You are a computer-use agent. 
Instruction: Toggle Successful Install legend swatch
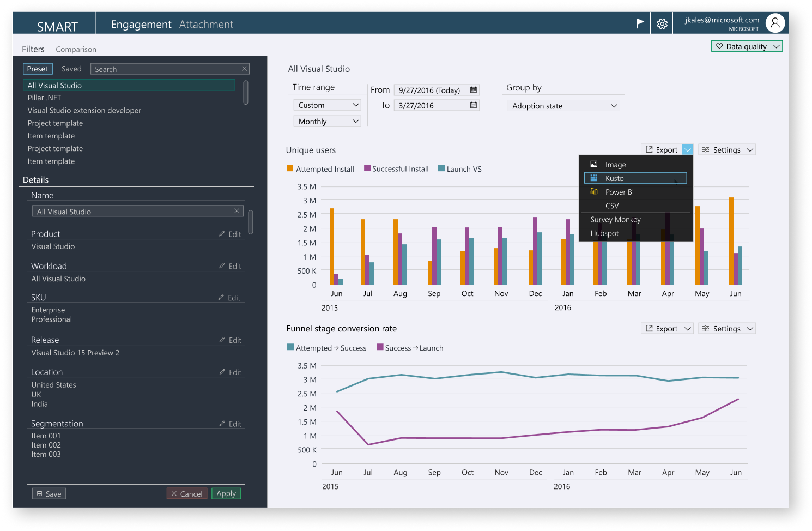tap(367, 168)
